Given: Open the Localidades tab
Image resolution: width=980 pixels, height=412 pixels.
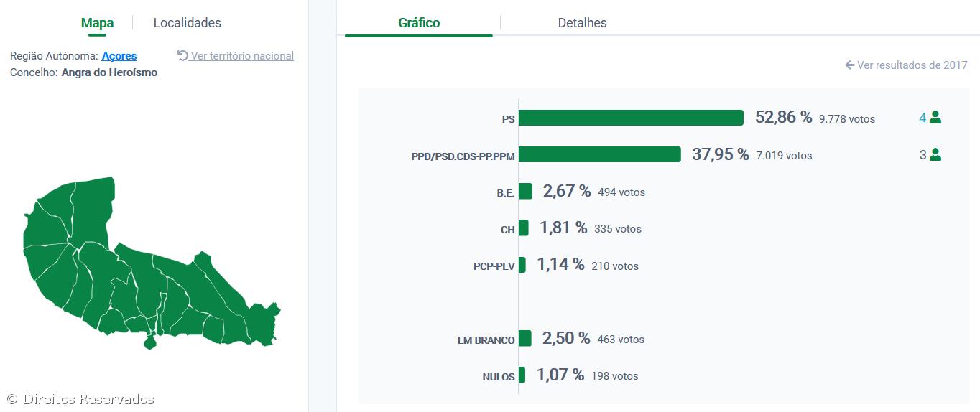Looking at the screenshot, I should [x=187, y=23].
